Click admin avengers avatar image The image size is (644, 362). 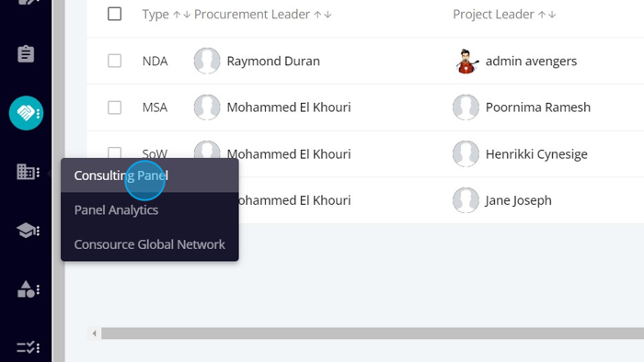(x=466, y=61)
